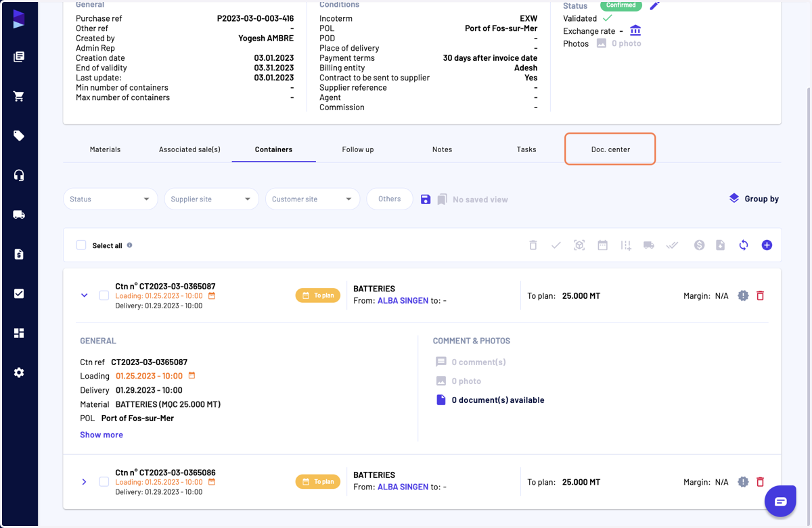The image size is (812, 528).
Task: Click the bookmark icon beside No saved view
Action: 442,199
